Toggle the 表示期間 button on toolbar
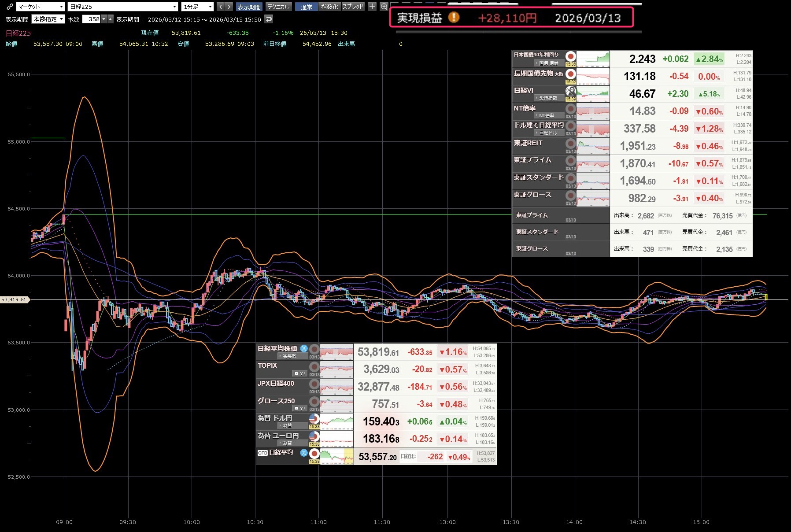This screenshot has height=532, width=791. [249, 7]
